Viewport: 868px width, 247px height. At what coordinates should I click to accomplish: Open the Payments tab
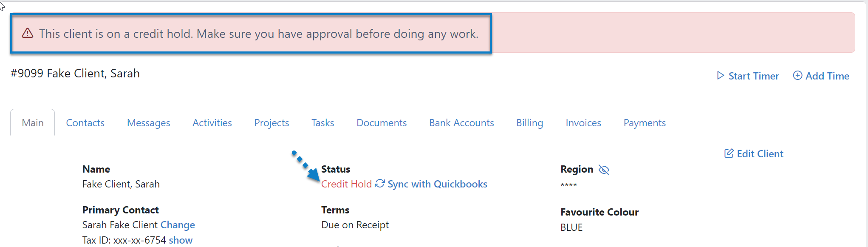(644, 122)
